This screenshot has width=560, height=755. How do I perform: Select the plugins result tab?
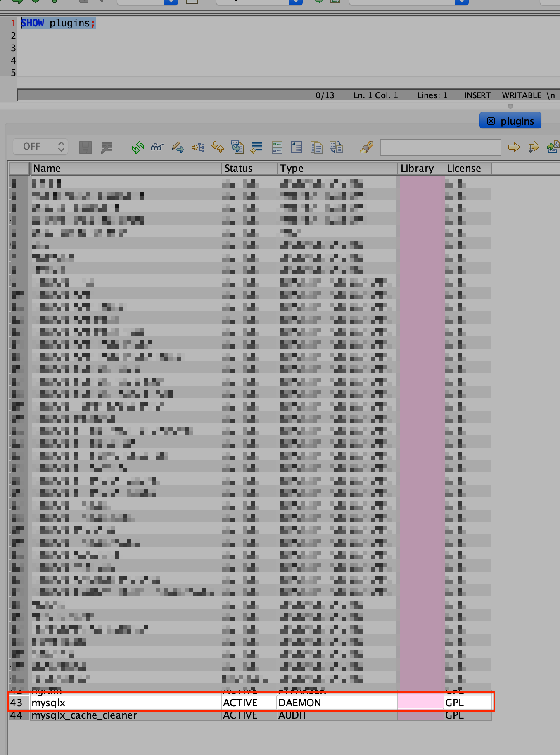coord(510,121)
